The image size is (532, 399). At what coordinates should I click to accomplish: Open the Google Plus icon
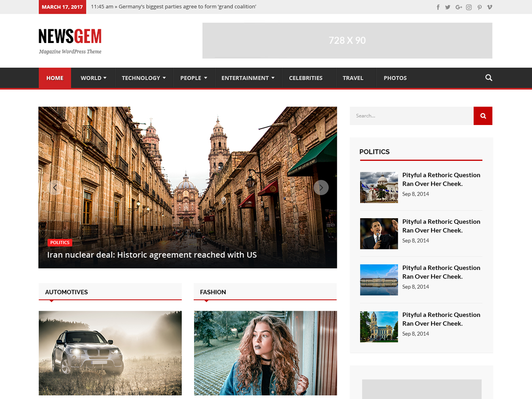tap(458, 7)
